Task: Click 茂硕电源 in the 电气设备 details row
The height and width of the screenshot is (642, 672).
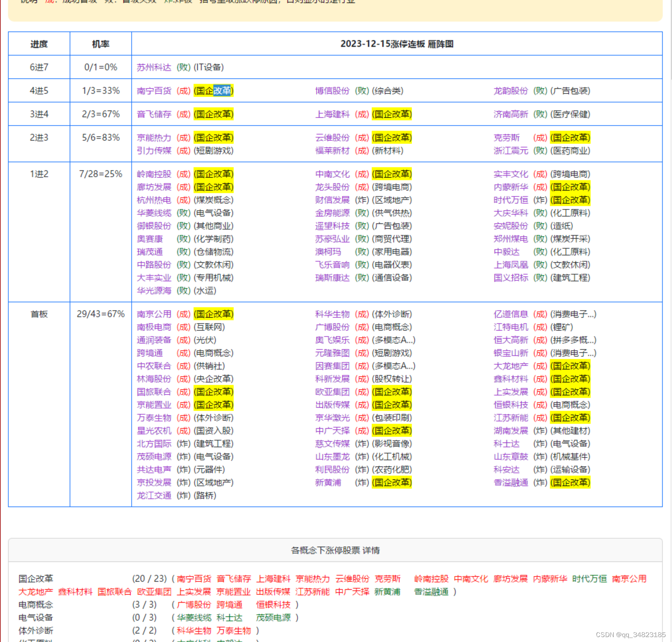Action: [x=273, y=617]
